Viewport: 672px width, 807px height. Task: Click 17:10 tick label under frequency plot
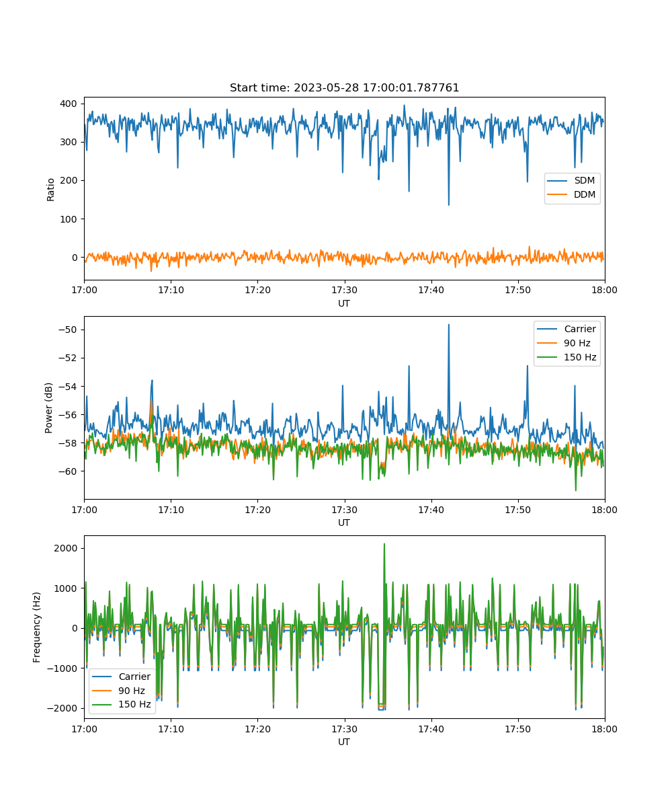pos(171,728)
